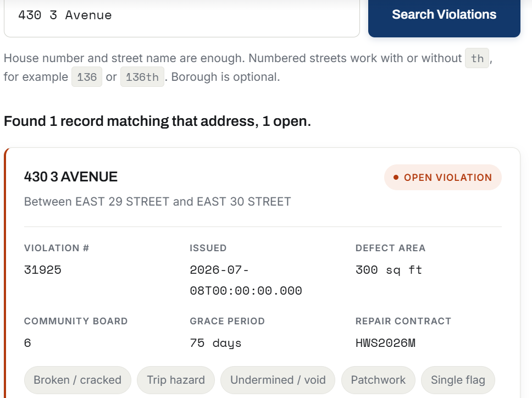Click the GRACE PERIOD field label

[x=228, y=321]
